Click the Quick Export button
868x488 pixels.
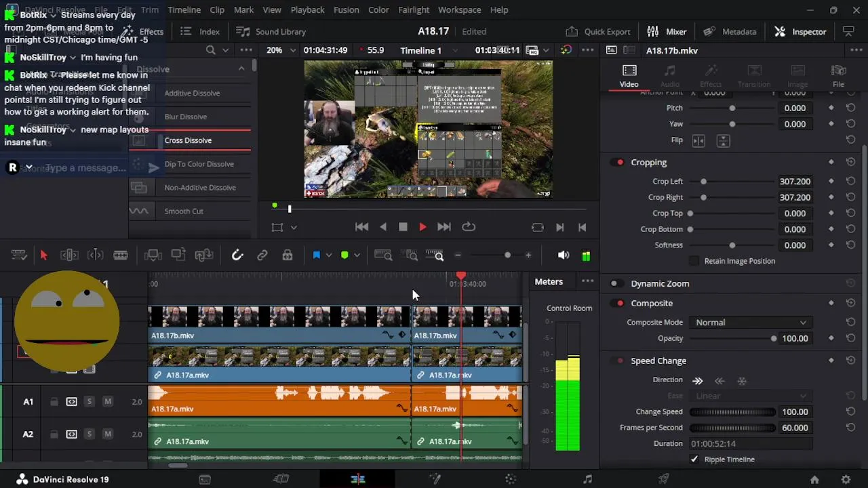(x=597, y=31)
